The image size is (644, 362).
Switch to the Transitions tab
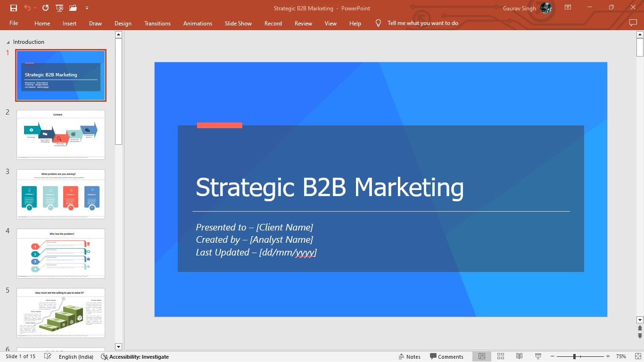157,23
